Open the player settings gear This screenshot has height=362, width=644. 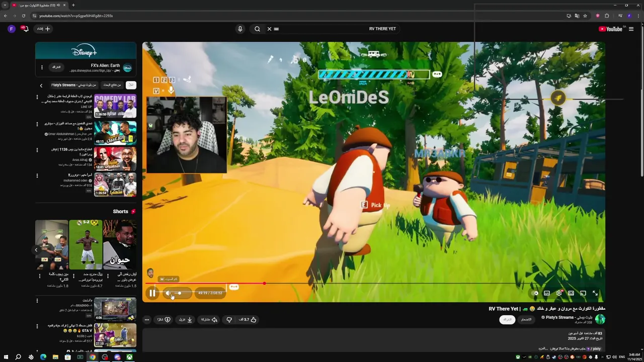559,293
